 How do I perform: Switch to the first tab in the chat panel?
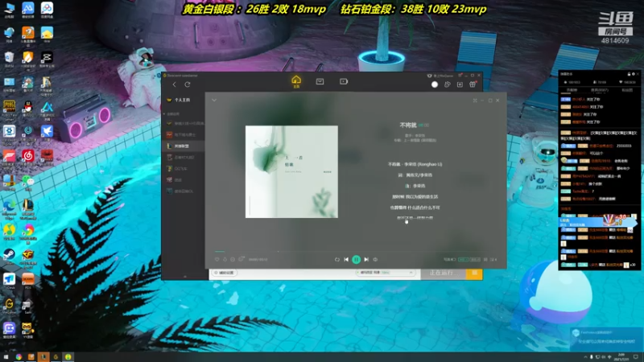pos(572,90)
